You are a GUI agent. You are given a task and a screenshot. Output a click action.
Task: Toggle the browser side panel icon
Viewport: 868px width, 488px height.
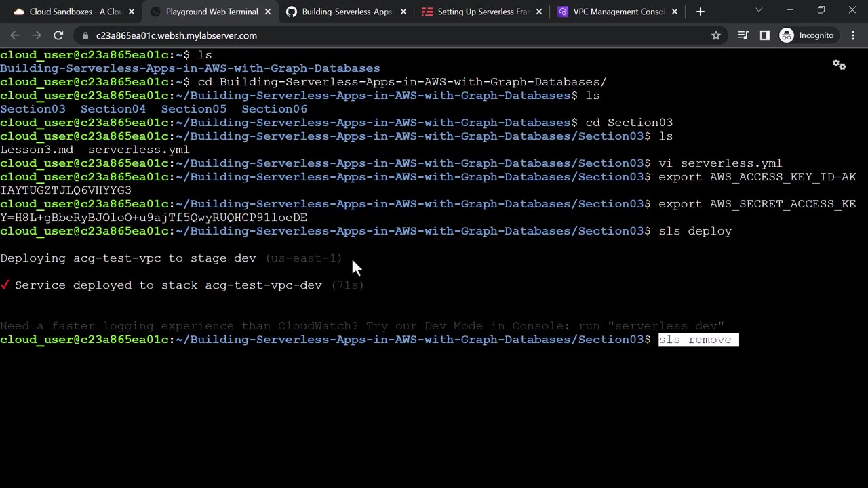[x=765, y=35]
